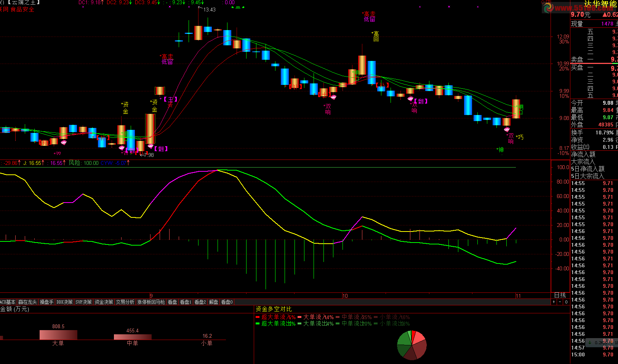Viewport: 618px width, 364px height.
Task: Select the DDX决策 tab
Action: point(64,302)
